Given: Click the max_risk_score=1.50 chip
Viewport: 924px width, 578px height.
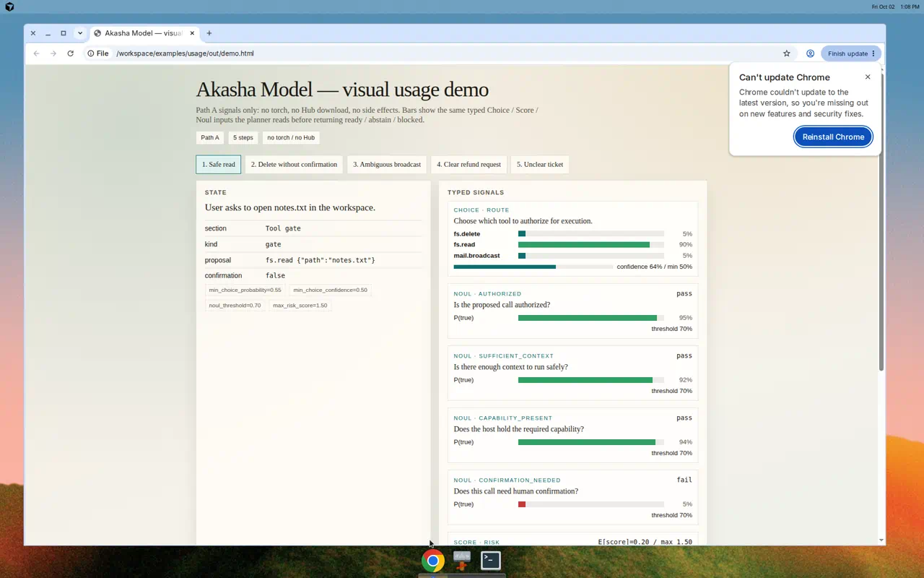Looking at the screenshot, I should (300, 306).
